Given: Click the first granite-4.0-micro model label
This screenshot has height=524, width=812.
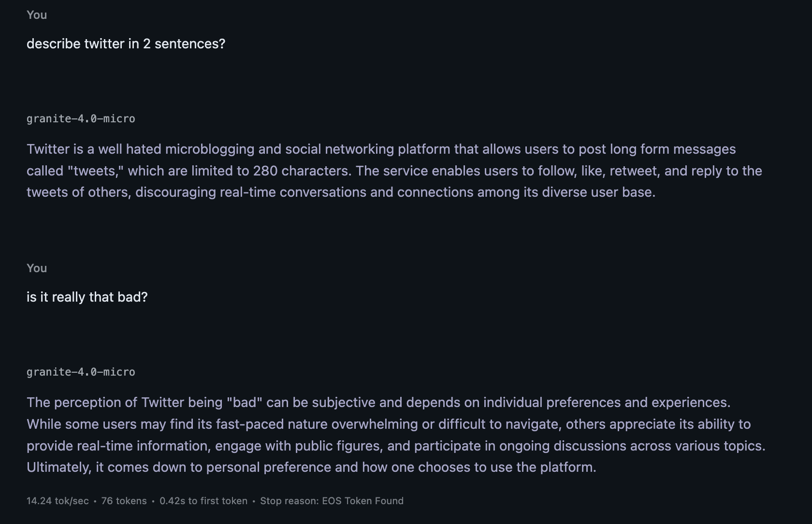Looking at the screenshot, I should click(81, 119).
